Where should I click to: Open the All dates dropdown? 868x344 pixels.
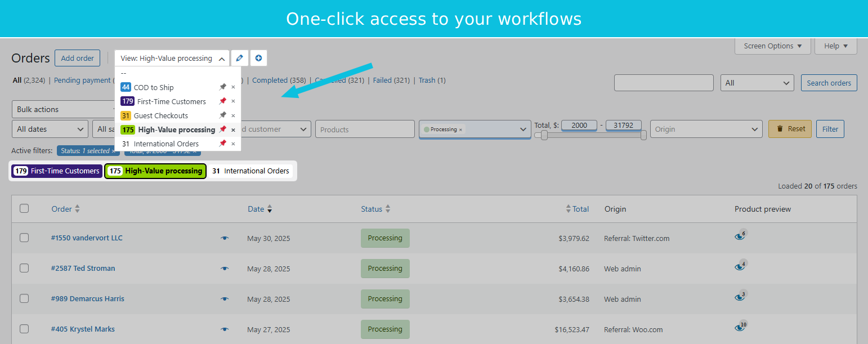(x=50, y=129)
